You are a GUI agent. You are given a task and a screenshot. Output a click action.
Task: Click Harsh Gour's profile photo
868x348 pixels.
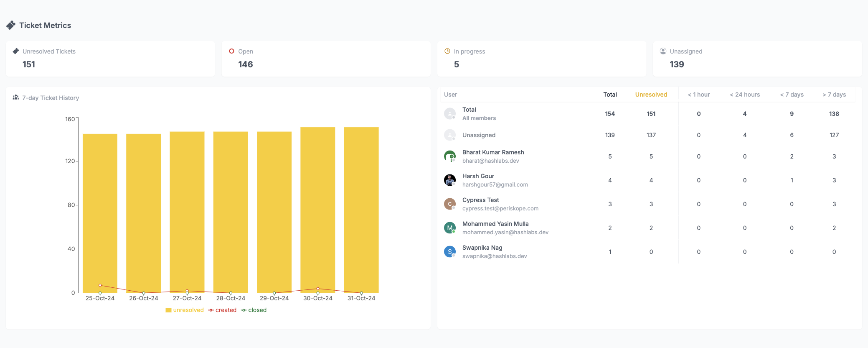450,180
